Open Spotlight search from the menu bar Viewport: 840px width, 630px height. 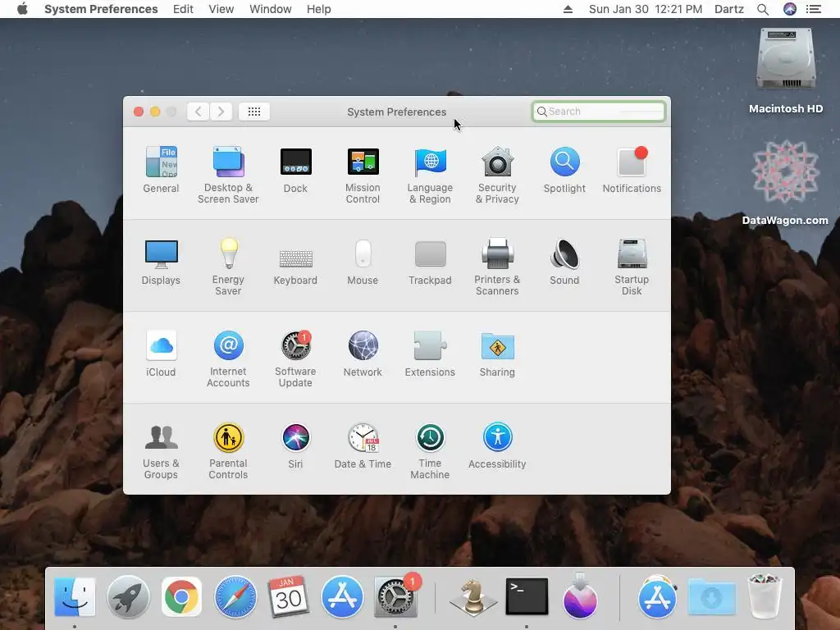(x=763, y=9)
